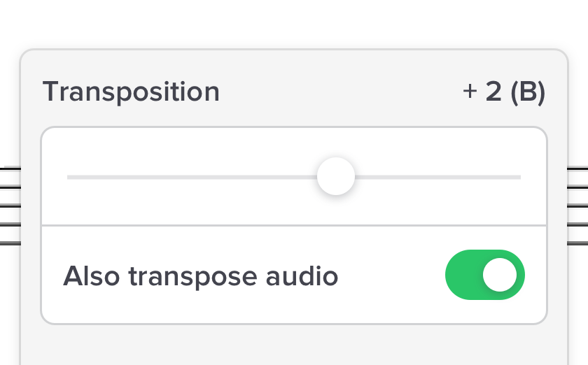
Task: Click the Transposition heading text
Action: 131,92
